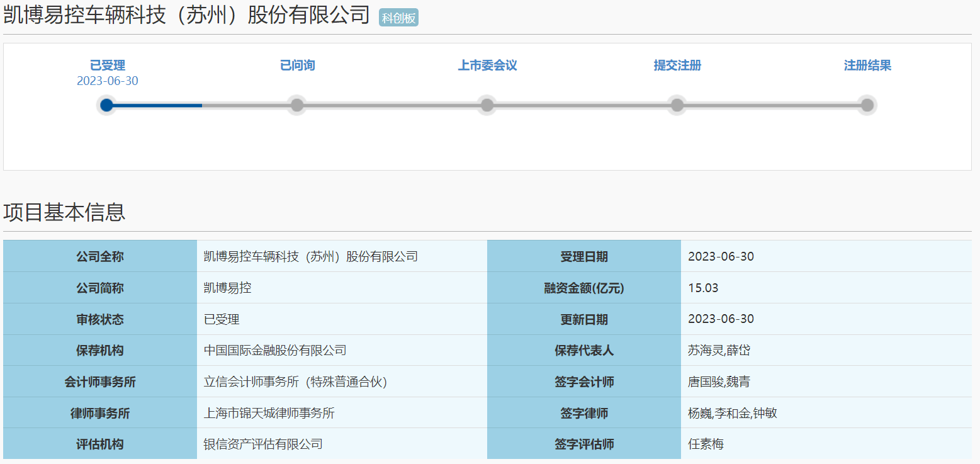
Task: Select the 已问询 stage label
Action: (297, 65)
